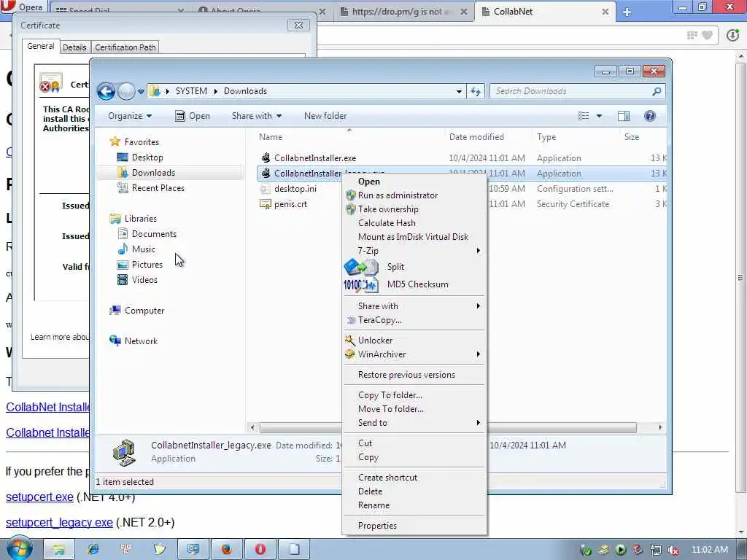Sort by the Name column header
Screen dimensions: 747x560
(x=271, y=137)
